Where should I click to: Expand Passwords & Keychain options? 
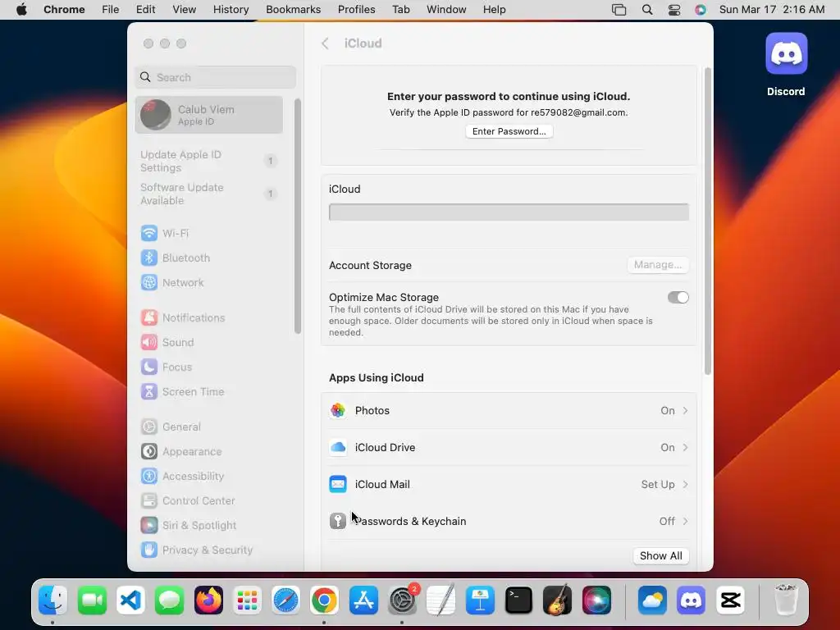click(509, 521)
